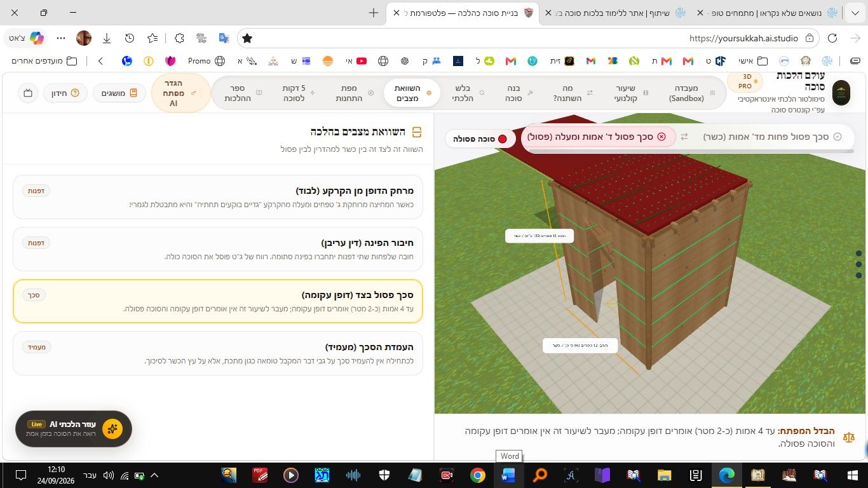Show hidden system tray icons
The height and width of the screenshot is (488, 868).
(x=154, y=475)
